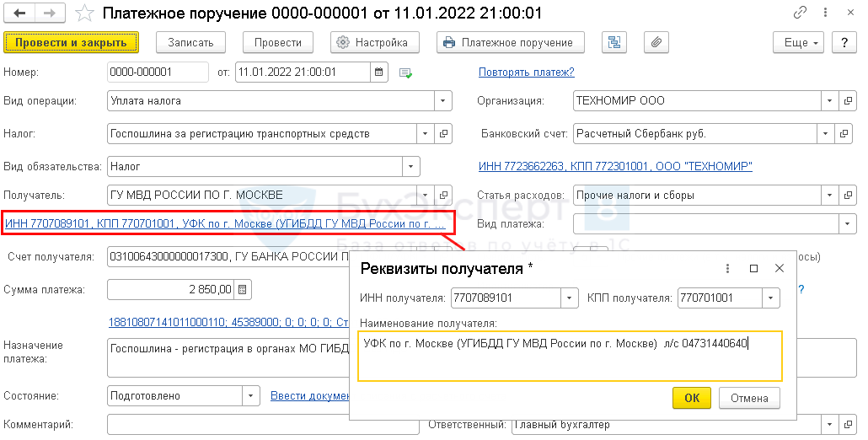Click the Повторять платеж? link

pyautogui.click(x=526, y=72)
